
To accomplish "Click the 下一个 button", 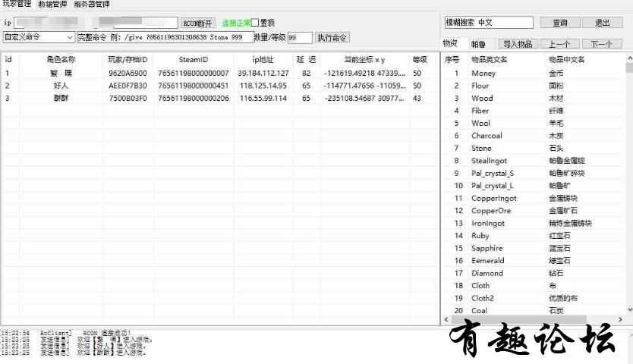I will point(602,43).
